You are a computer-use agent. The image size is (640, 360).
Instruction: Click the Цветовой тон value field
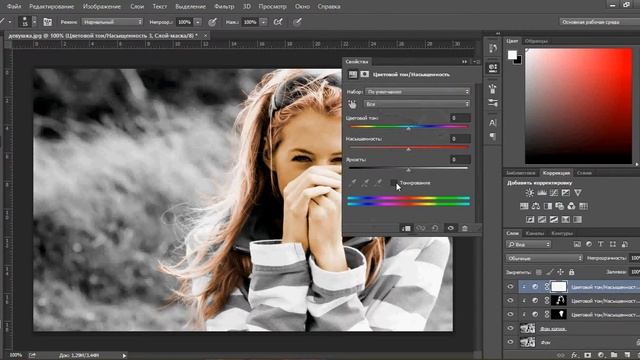[460, 118]
